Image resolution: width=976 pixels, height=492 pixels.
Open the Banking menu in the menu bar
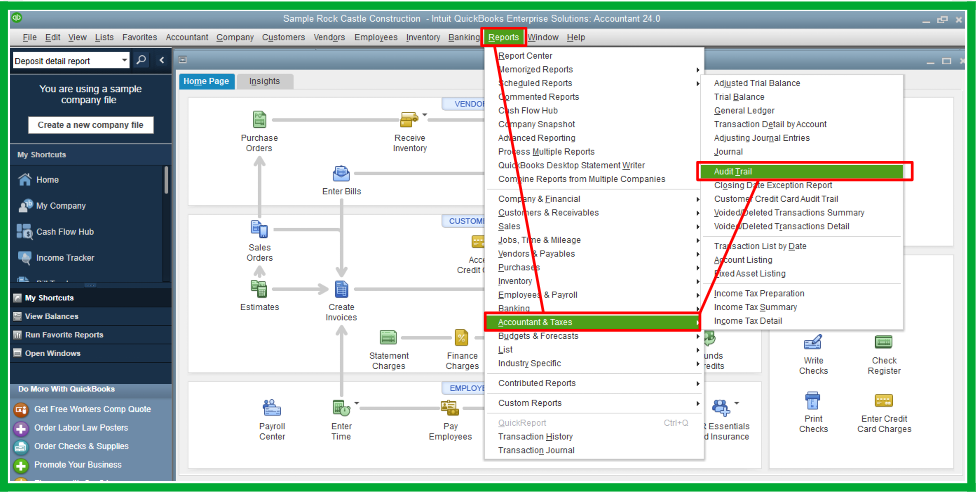point(464,37)
